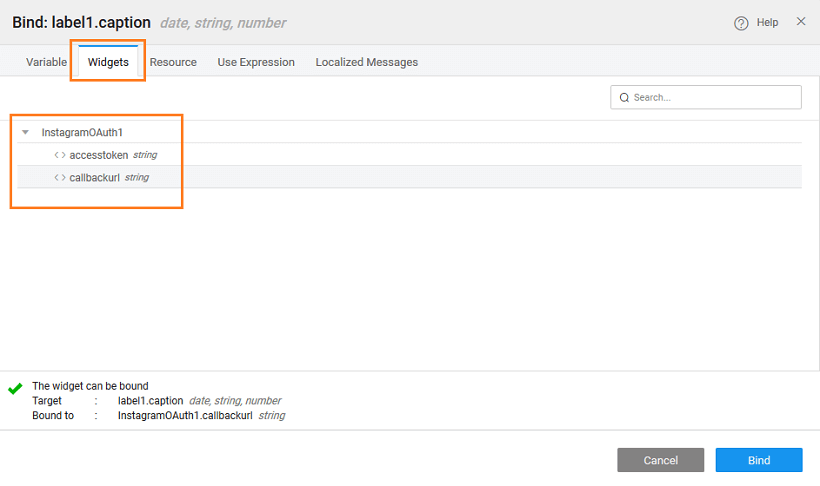Select the callbackurl string property
The height and width of the screenshot is (486, 820).
click(x=95, y=177)
